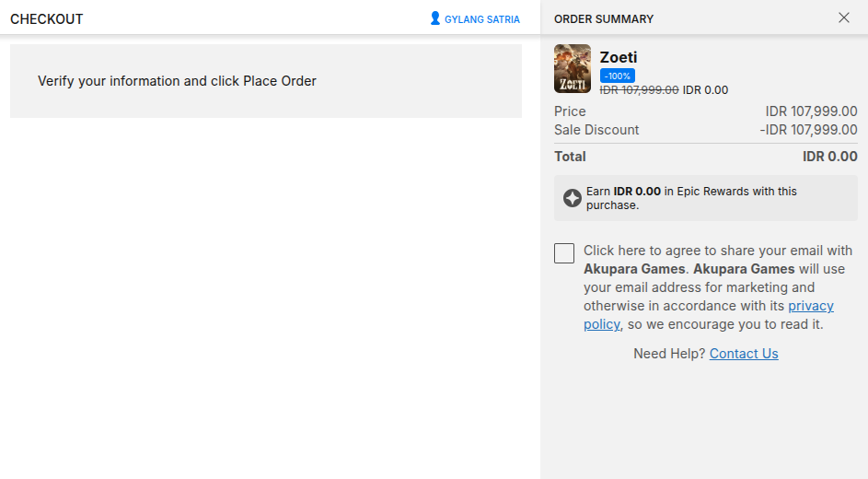
Task: Click the CHECKOUT heading
Action: (x=47, y=19)
